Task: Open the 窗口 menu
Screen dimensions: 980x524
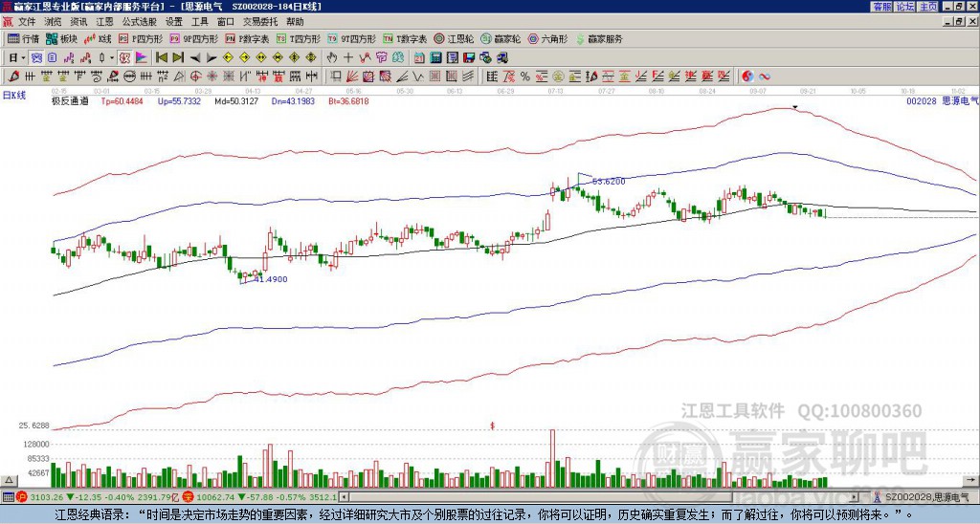Action: (x=226, y=22)
